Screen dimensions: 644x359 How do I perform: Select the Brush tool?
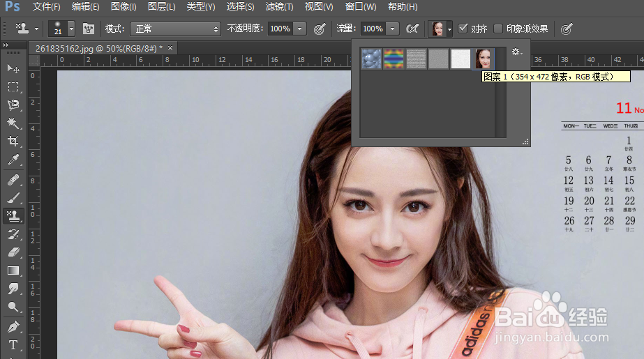13,198
